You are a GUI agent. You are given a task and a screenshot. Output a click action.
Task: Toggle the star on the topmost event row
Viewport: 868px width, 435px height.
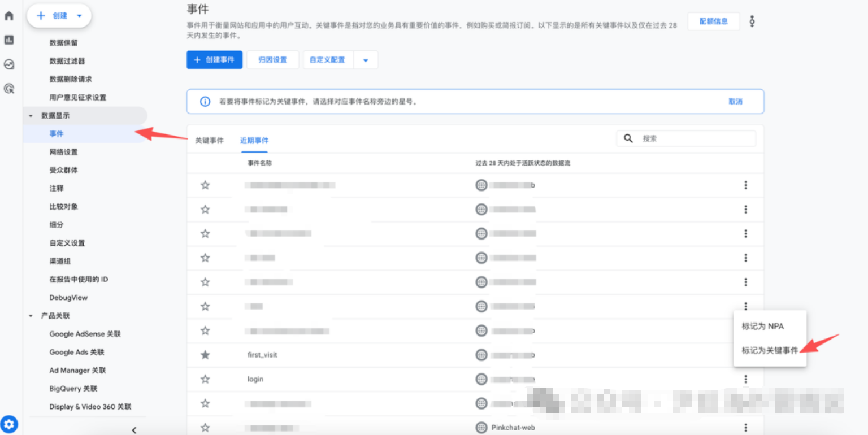205,185
